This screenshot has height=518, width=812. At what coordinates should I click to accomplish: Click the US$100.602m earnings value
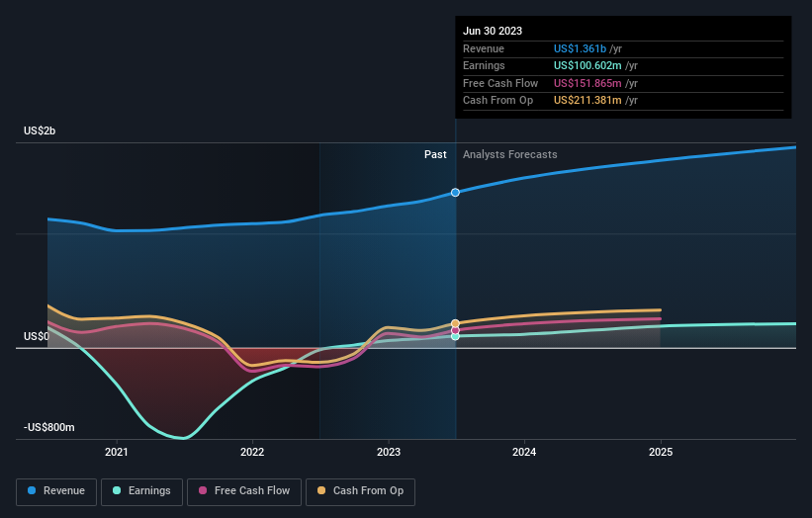click(587, 65)
